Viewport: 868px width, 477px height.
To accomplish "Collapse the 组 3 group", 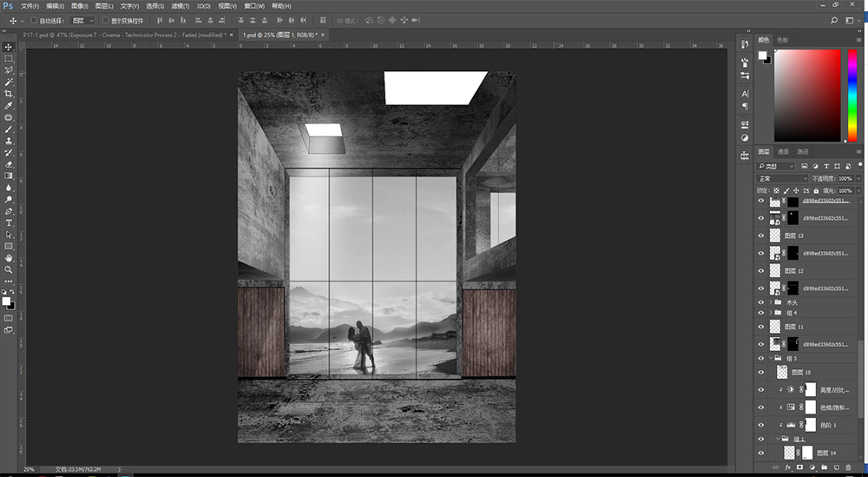I will coord(771,359).
